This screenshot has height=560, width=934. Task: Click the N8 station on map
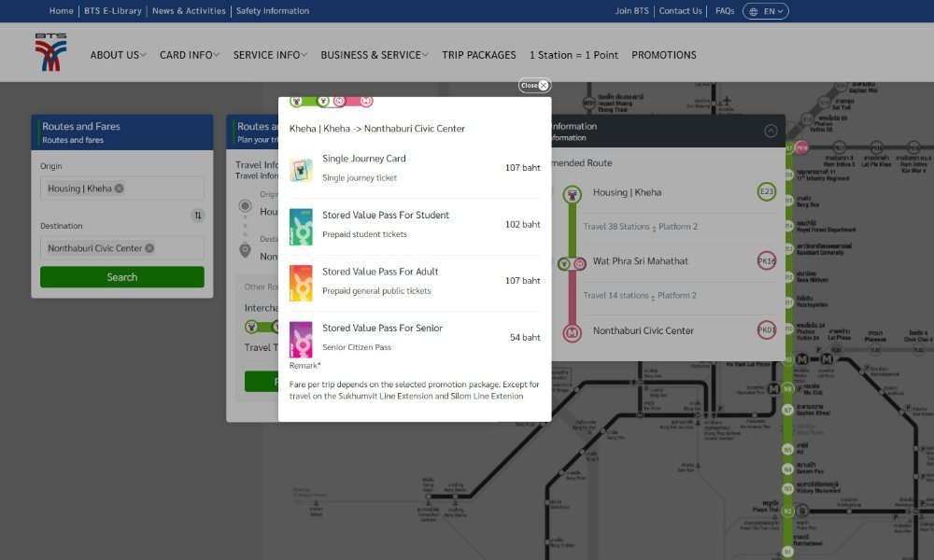coord(787,389)
